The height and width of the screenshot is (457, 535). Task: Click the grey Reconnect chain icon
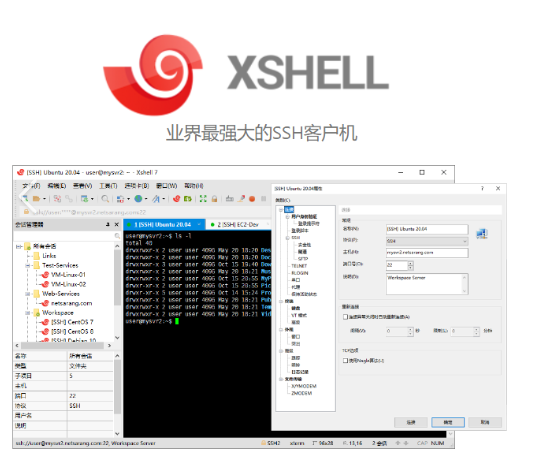tap(69, 198)
